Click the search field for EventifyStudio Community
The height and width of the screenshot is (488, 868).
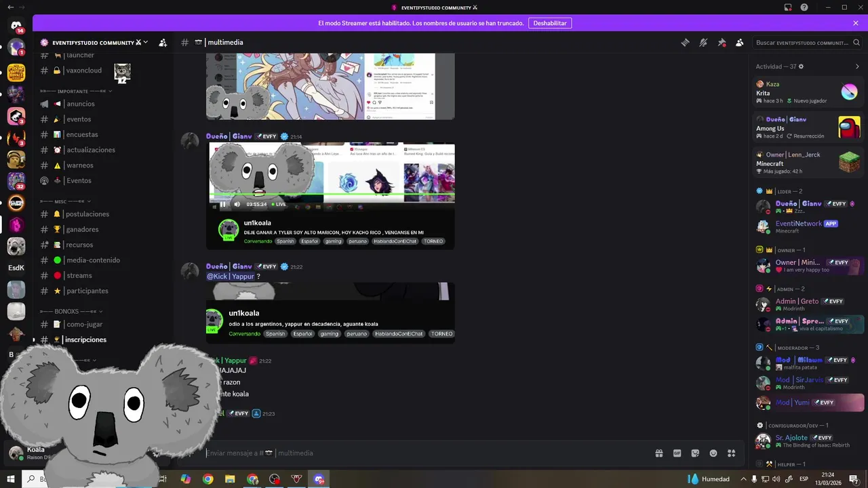[x=807, y=43]
